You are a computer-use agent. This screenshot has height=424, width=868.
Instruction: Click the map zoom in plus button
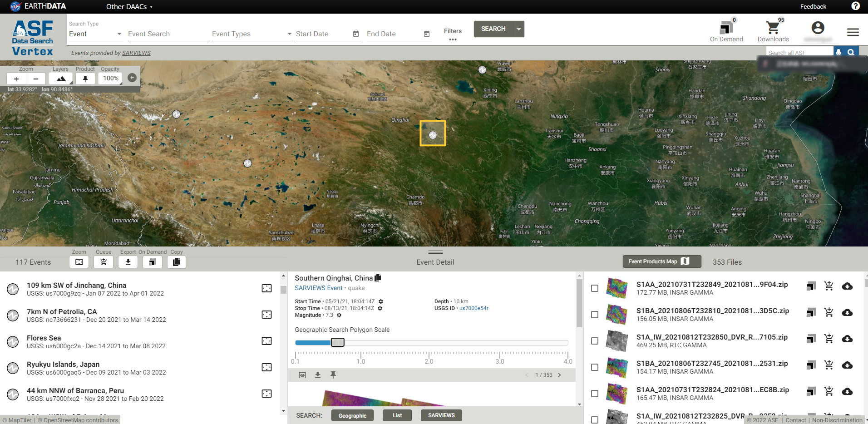coord(16,79)
